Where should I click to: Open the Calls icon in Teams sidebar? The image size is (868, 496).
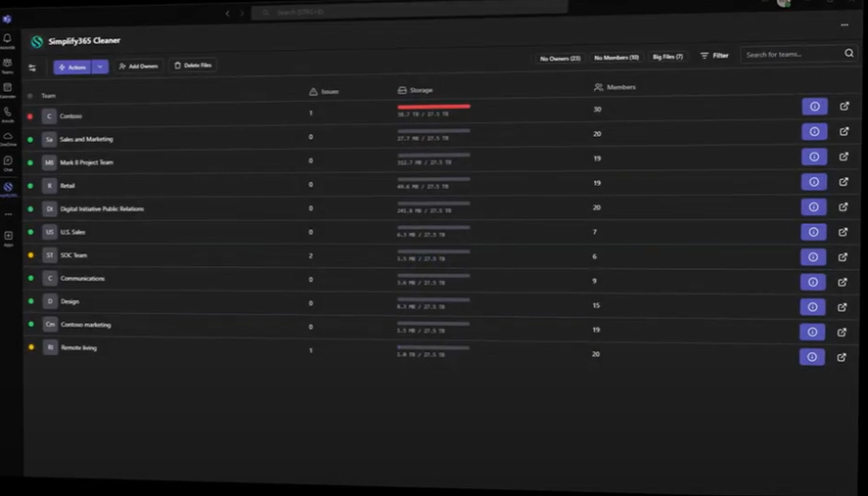coord(8,113)
